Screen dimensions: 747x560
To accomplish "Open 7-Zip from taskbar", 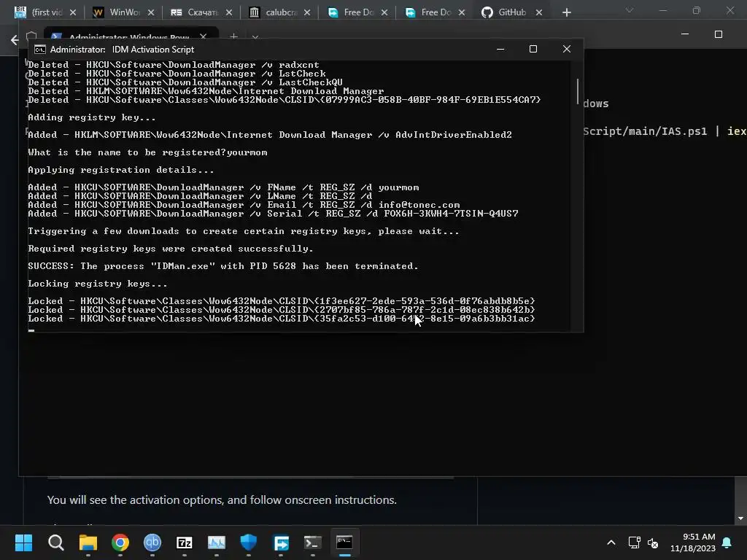I will tap(185, 542).
